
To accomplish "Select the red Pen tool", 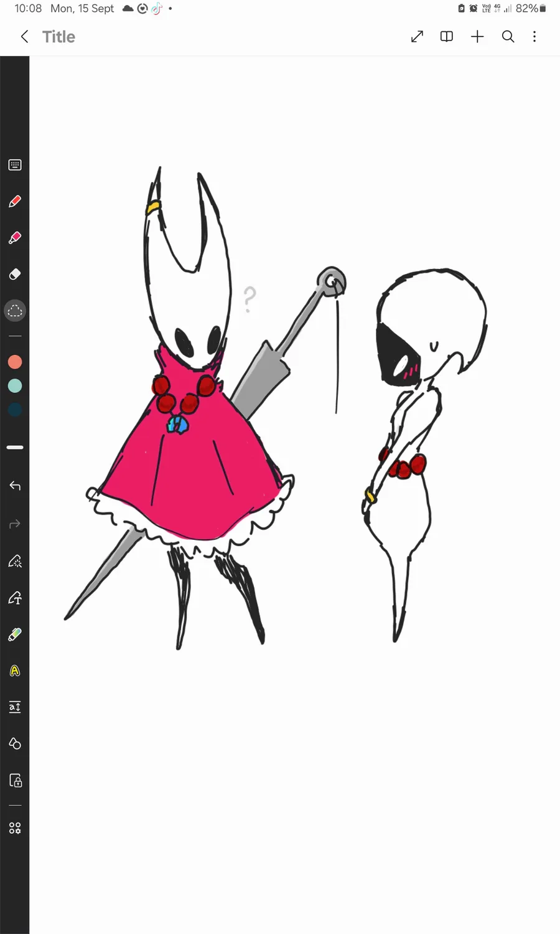I will click(15, 201).
